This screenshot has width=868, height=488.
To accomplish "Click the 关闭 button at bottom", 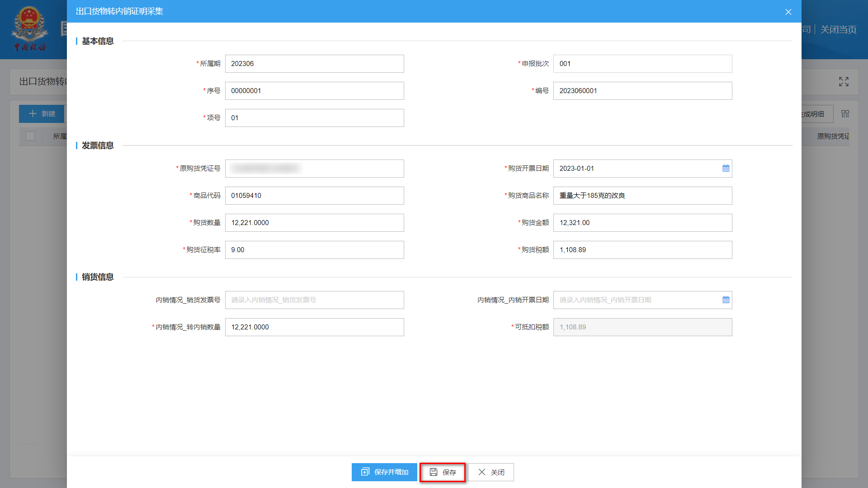I will click(x=491, y=472).
